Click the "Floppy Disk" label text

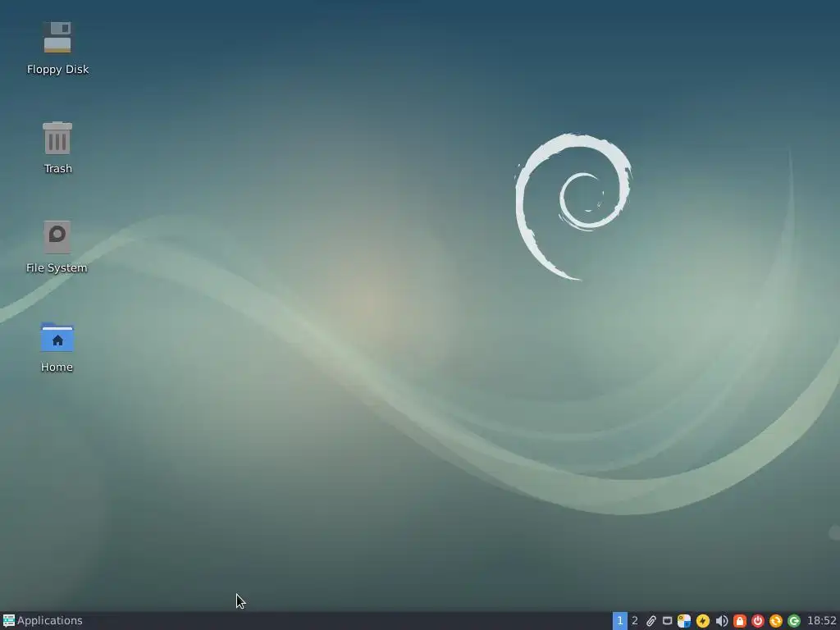coord(58,69)
